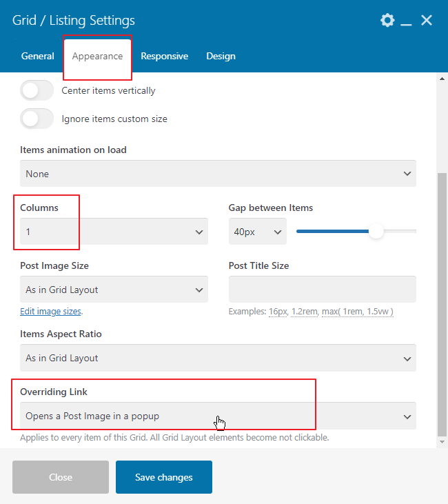
Task: Open the Items Aspect Ratio dropdown
Action: pyautogui.click(x=218, y=358)
